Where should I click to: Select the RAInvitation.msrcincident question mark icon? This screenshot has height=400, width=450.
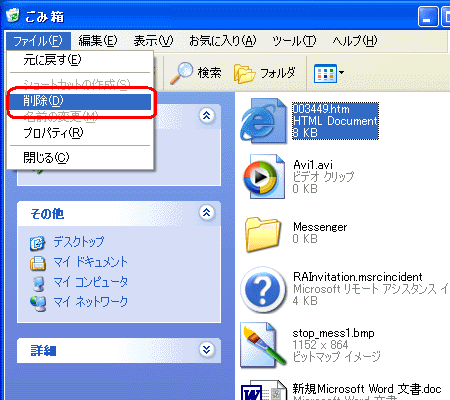point(263,290)
